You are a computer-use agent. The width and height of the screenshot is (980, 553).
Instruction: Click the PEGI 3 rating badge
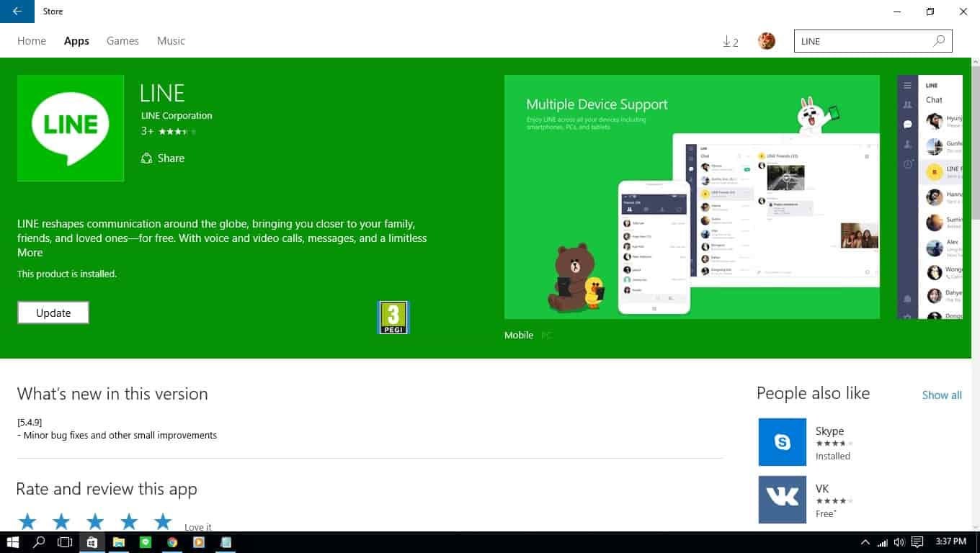tap(393, 318)
